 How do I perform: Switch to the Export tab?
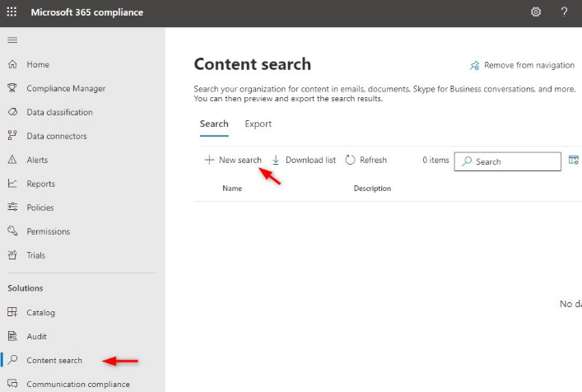click(x=258, y=124)
